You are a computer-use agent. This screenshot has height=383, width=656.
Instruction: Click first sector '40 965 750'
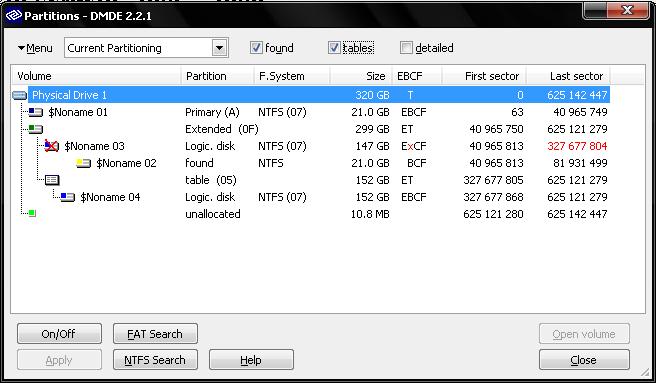[496, 129]
